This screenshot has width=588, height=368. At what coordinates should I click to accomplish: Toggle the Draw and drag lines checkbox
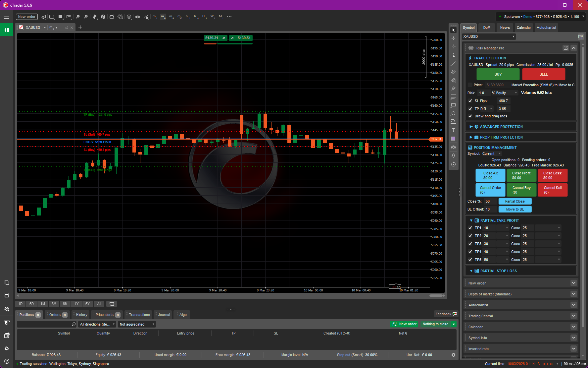pyautogui.click(x=470, y=116)
